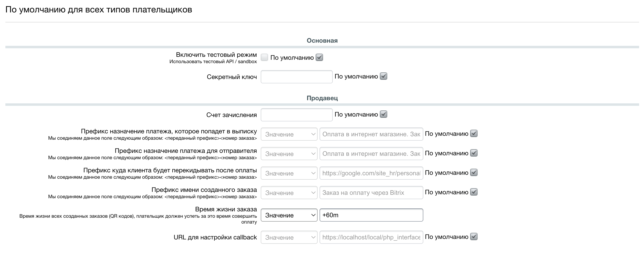This screenshot has width=644, height=255.
Task: Click the Bitrix order name text field
Action: (371, 193)
